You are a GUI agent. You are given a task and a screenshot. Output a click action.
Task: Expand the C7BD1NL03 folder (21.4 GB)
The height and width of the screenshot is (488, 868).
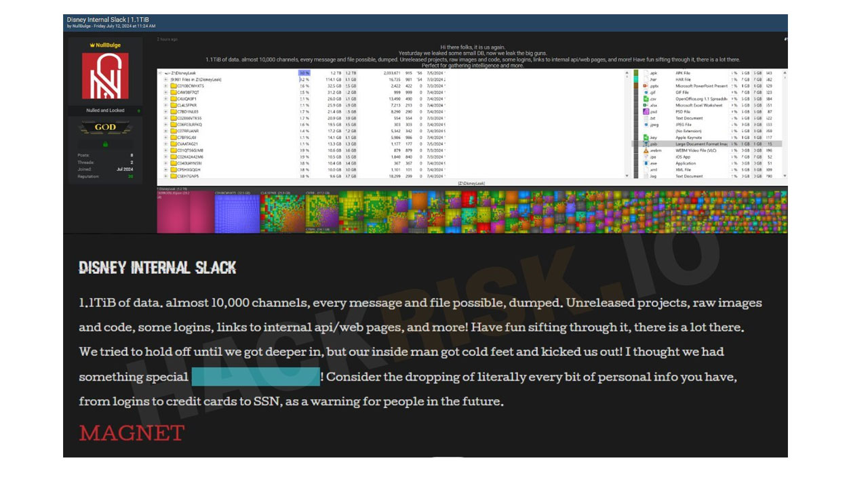(x=165, y=112)
